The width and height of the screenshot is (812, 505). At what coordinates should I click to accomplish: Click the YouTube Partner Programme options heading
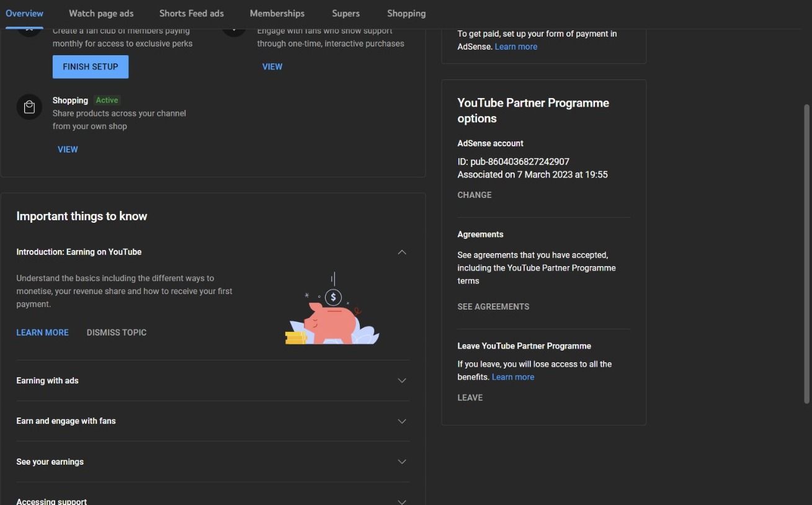(x=533, y=110)
